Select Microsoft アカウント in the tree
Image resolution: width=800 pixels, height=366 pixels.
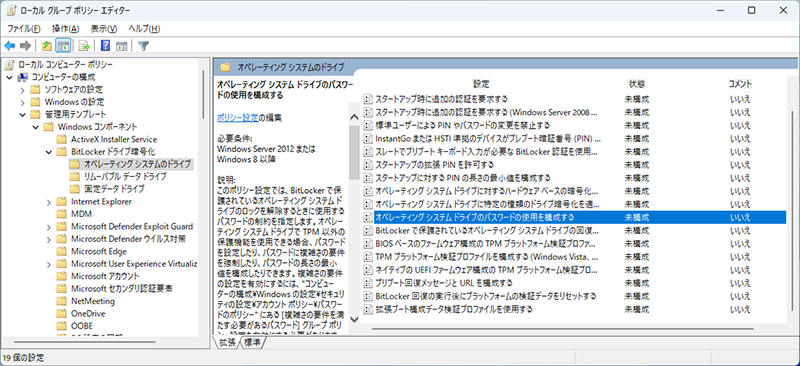[x=106, y=276]
